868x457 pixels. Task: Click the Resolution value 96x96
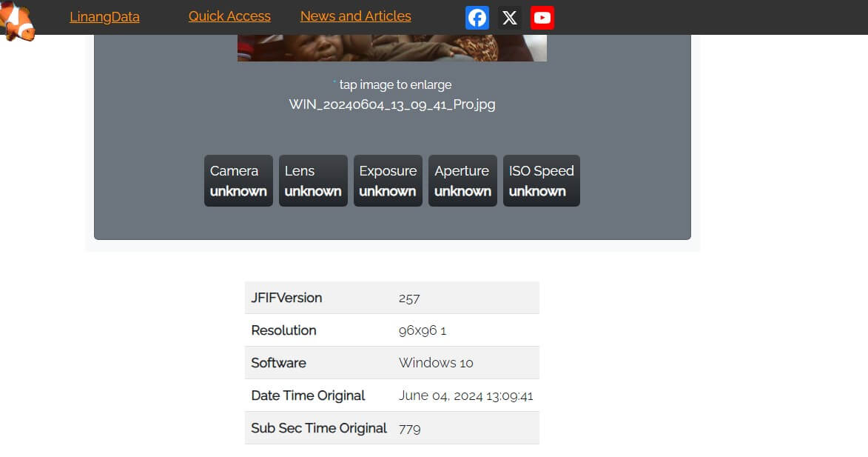(x=422, y=330)
